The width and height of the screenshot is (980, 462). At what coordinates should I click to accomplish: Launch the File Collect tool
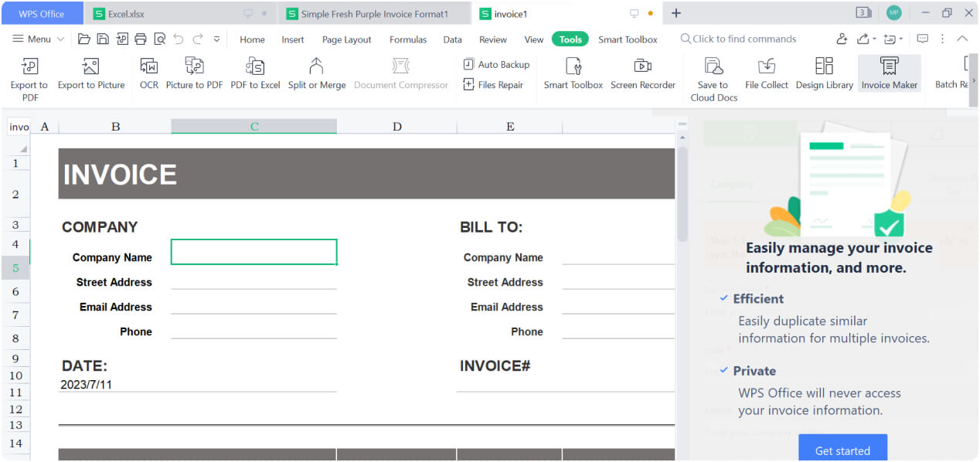tap(766, 73)
